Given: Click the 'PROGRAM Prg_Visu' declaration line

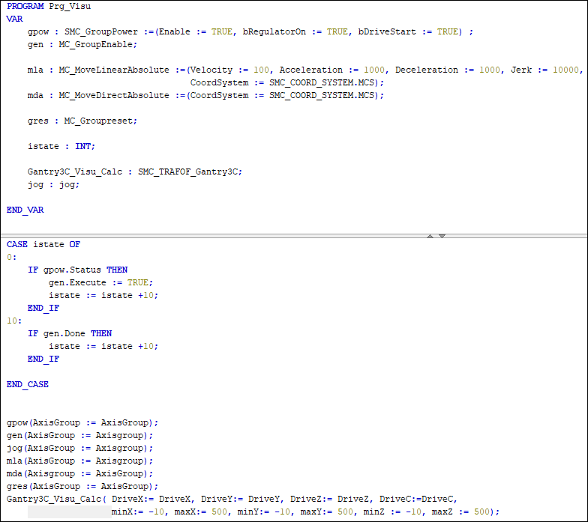Looking at the screenshot, I should 49,6.
